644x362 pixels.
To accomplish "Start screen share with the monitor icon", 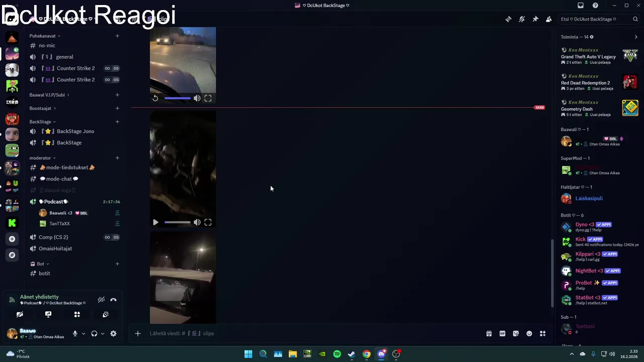I will pos(48,314).
